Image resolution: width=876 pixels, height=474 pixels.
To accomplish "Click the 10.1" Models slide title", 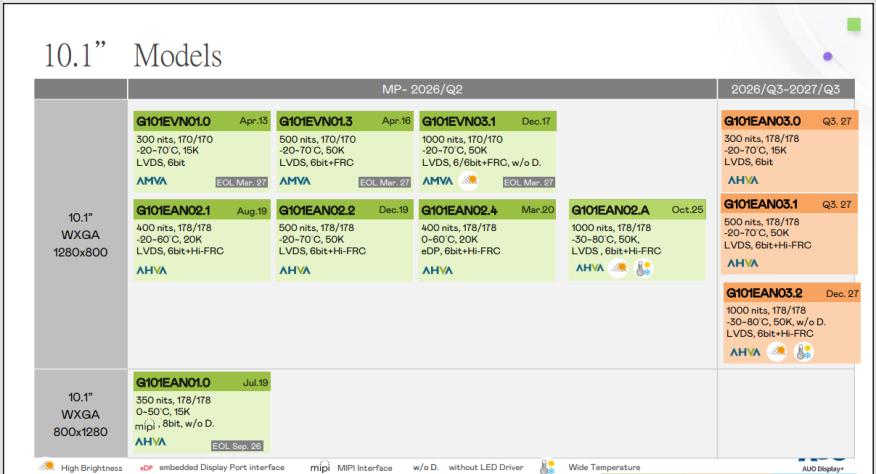I will [133, 55].
